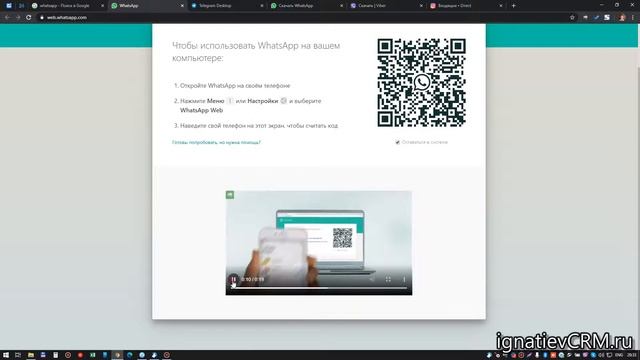Image resolution: width=640 pixels, height=360 pixels.
Task: Mute the tutorial video volume icon
Action: (x=371, y=280)
